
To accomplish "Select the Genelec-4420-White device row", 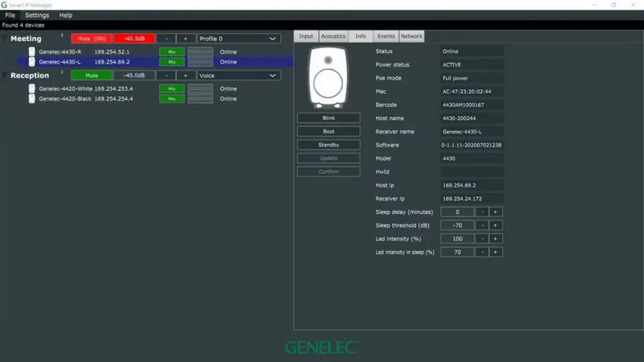I will coord(155,88).
